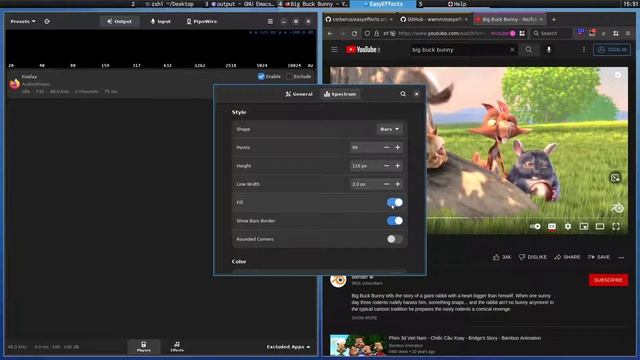This screenshot has width=640, height=360.
Task: Click the SAVE button under the video
Action: (599, 257)
